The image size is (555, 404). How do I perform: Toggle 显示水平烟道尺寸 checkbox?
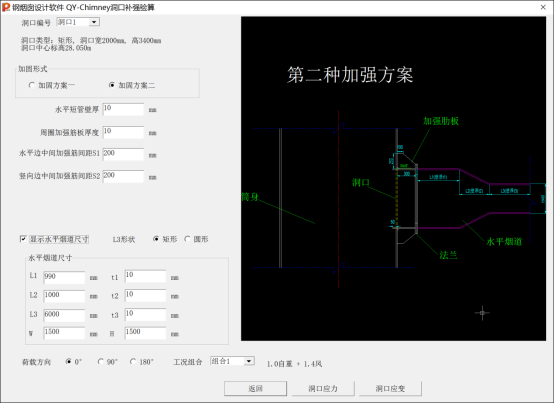23,239
